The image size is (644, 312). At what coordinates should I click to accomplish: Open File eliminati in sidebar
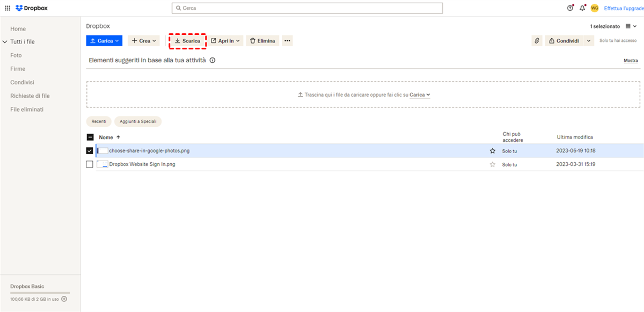(27, 109)
